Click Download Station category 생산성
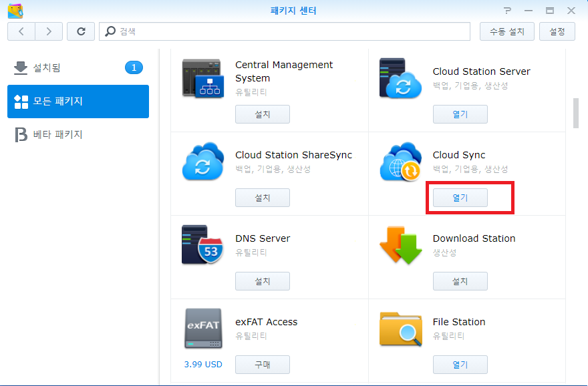Image resolution: width=588 pixels, height=386 pixels. coord(444,253)
